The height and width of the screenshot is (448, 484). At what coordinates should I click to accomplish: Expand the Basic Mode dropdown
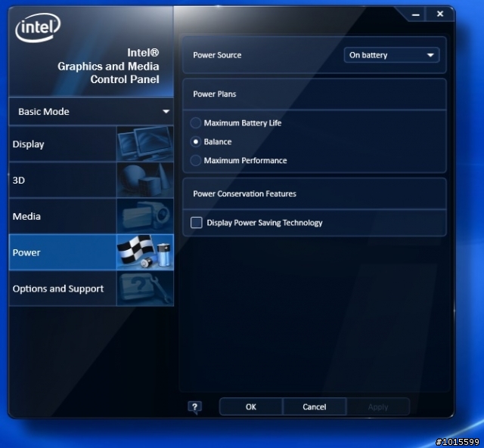point(92,112)
